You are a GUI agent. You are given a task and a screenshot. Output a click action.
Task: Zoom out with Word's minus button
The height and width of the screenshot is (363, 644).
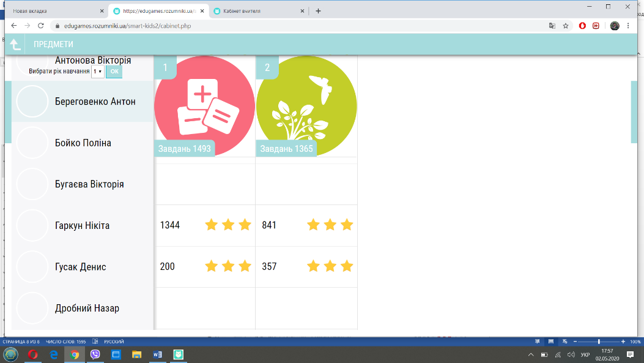tap(575, 342)
